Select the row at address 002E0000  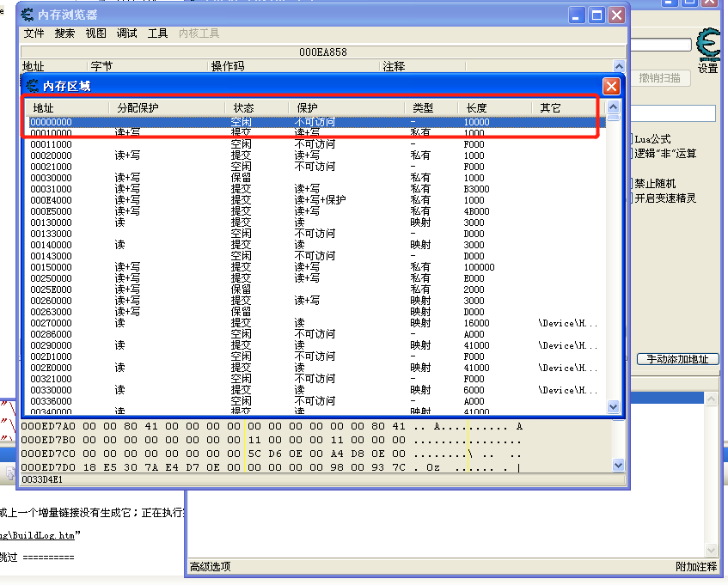coord(317,368)
